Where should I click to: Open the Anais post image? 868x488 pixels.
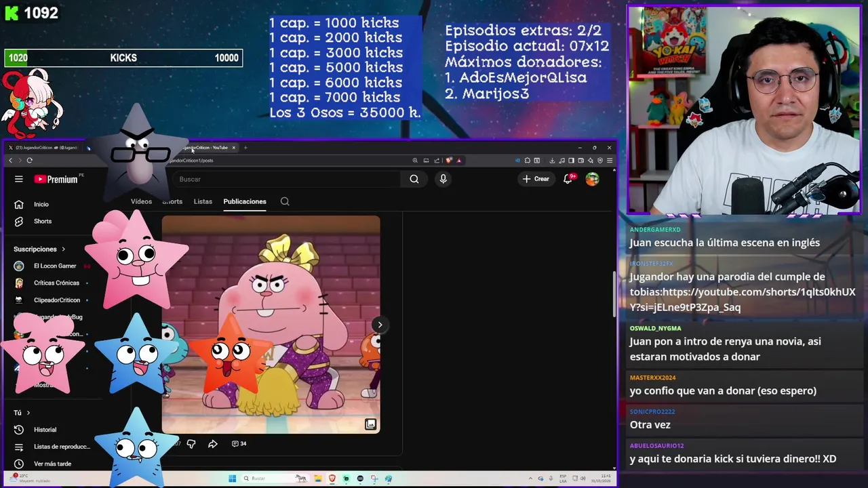coord(271,325)
